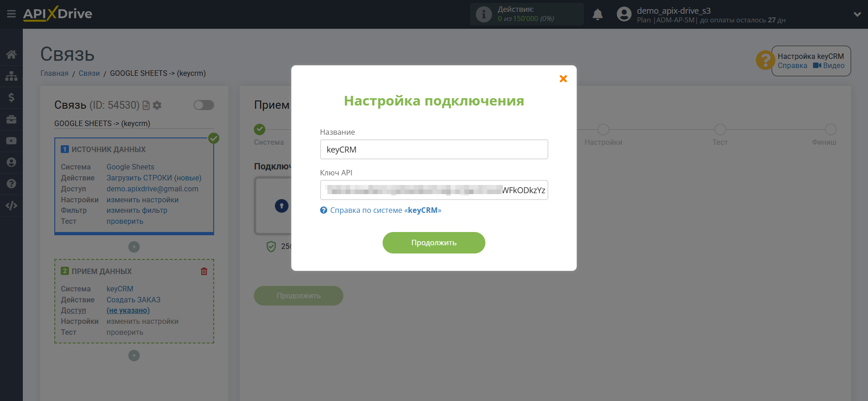
Task: Click the Ключ API input field
Action: (434, 190)
